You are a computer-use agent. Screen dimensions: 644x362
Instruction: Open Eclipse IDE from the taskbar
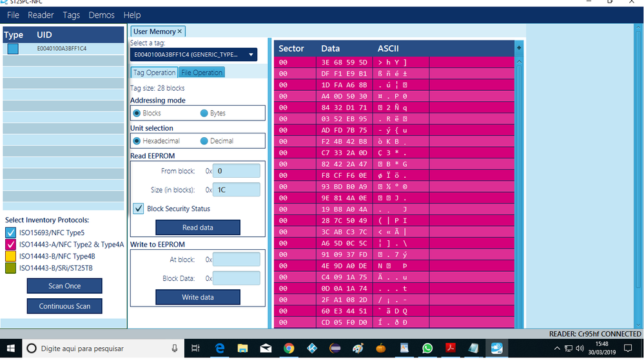335,348
